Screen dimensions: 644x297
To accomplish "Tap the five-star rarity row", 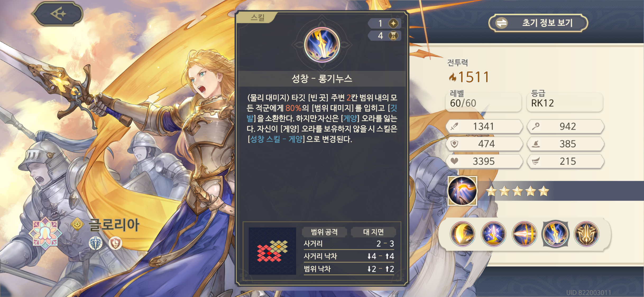I will click(517, 191).
